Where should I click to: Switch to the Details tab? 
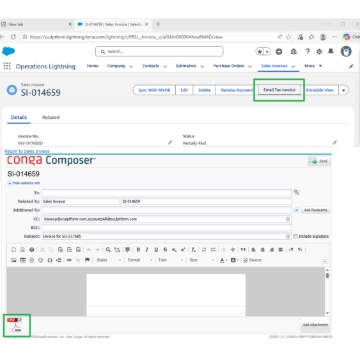pos(19,117)
